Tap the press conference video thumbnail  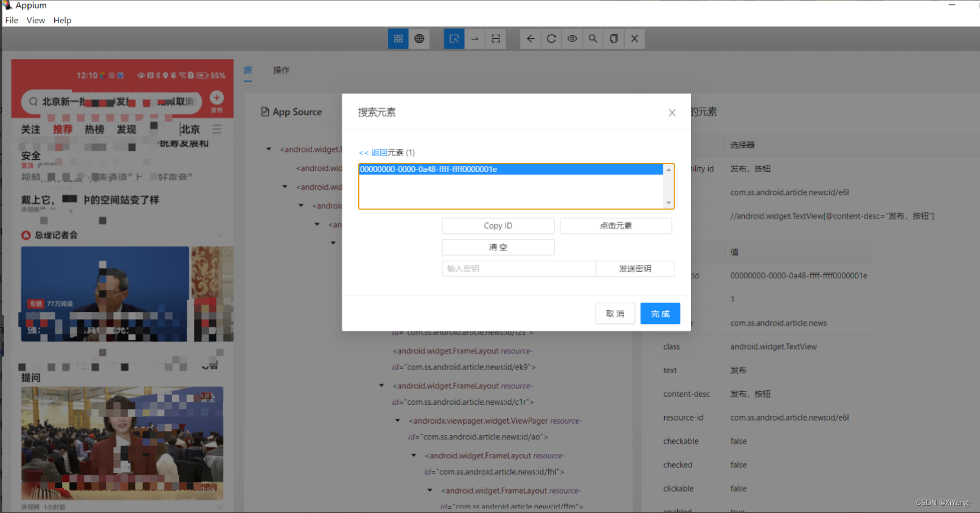pos(105,294)
